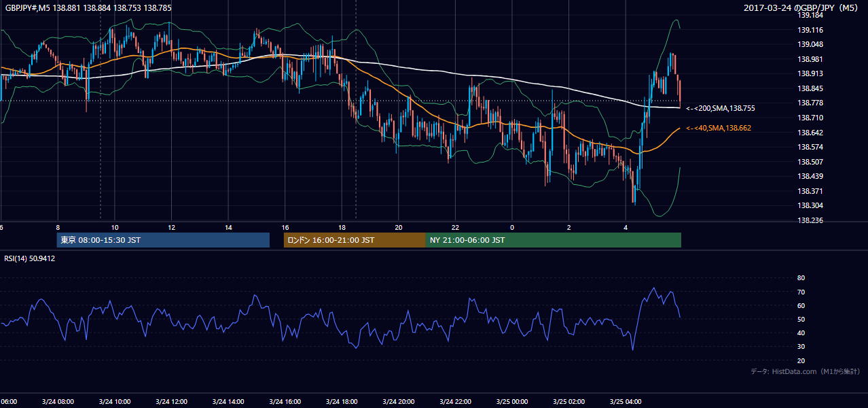Select the 40 SMA 138.662 label
868x408 pixels.
pos(719,128)
